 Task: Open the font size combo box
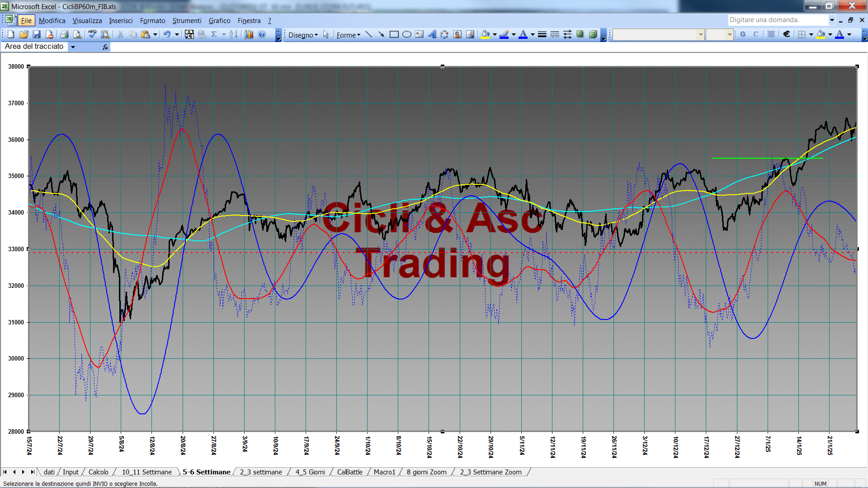pos(719,34)
